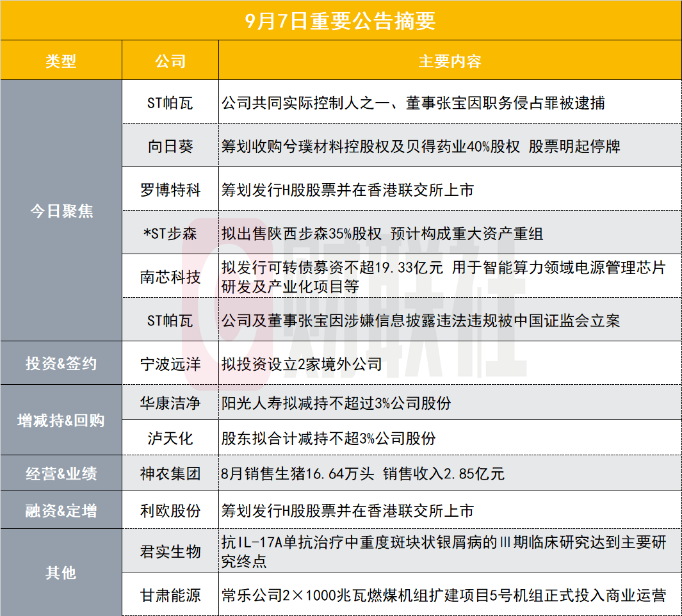This screenshot has height=616, width=682.
Task: Select the 主要内容 column header
Action: click(450, 61)
